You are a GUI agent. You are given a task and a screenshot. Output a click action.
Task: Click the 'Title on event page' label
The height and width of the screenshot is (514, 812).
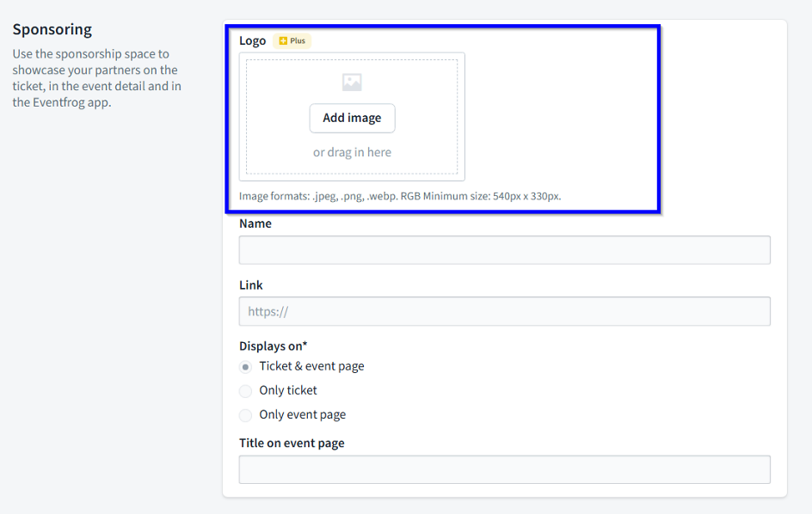pos(292,444)
